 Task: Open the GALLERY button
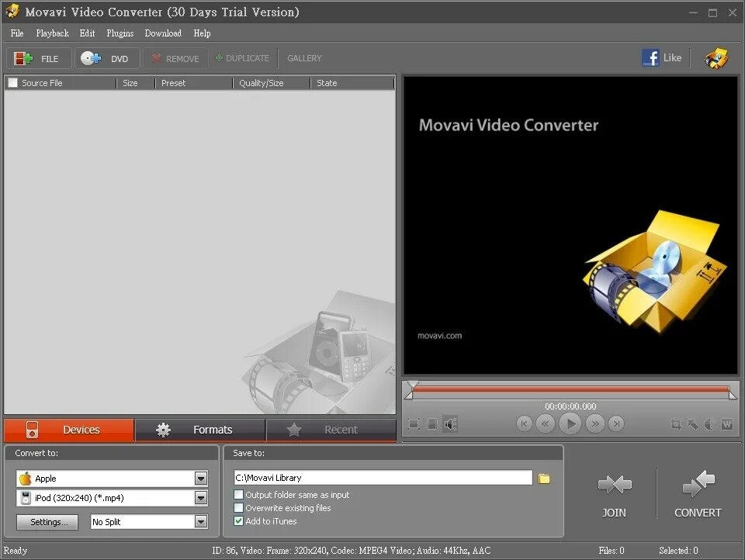point(304,58)
